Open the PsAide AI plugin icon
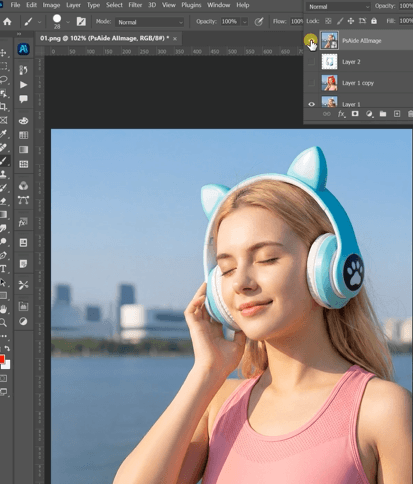The width and height of the screenshot is (413, 484). click(23, 49)
